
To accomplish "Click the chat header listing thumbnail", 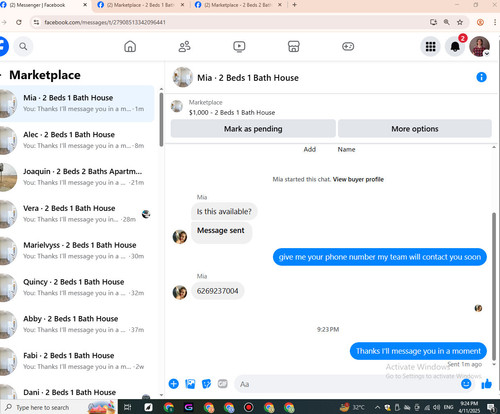I will click(183, 77).
